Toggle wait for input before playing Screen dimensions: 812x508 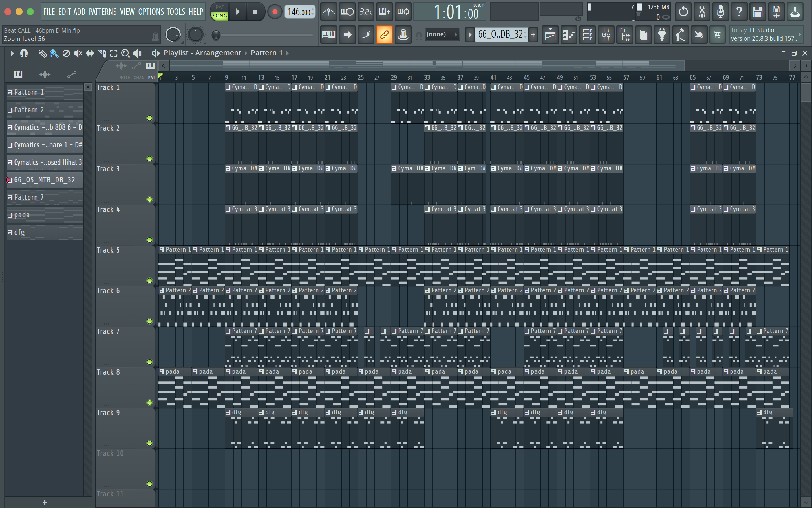(x=347, y=12)
